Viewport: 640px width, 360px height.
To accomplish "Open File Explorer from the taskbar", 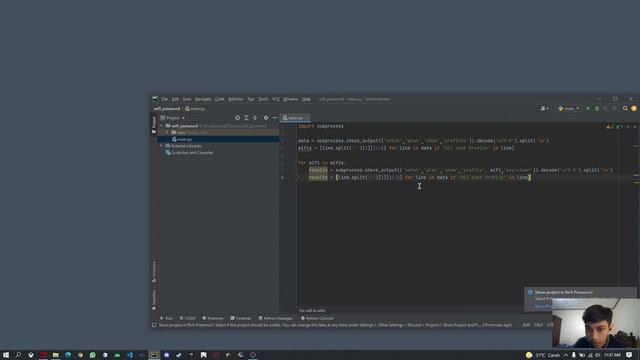I will coord(56,355).
